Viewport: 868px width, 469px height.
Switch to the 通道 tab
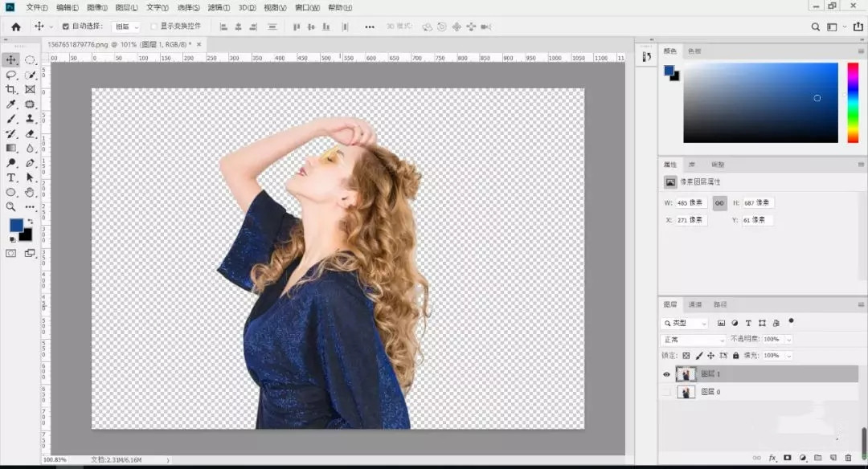point(695,304)
